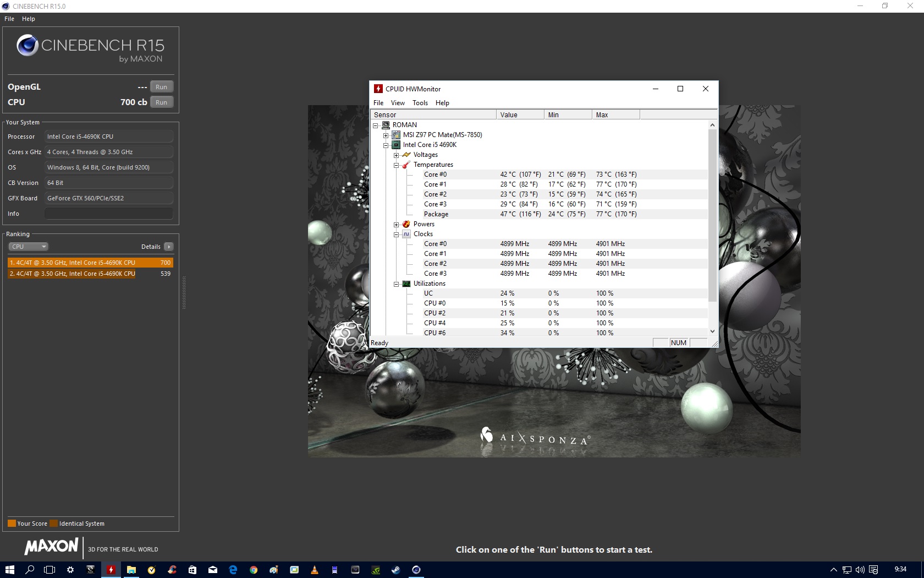Click the Voltages lightning icon in the sensor tree
Viewport: 924px width, 578px height.
click(406, 155)
